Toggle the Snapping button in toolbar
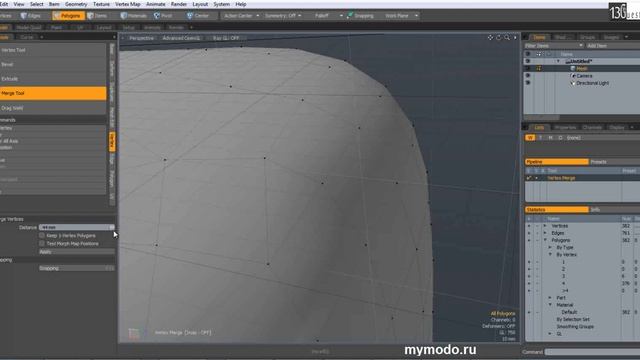This screenshot has height=360, width=640. click(361, 16)
